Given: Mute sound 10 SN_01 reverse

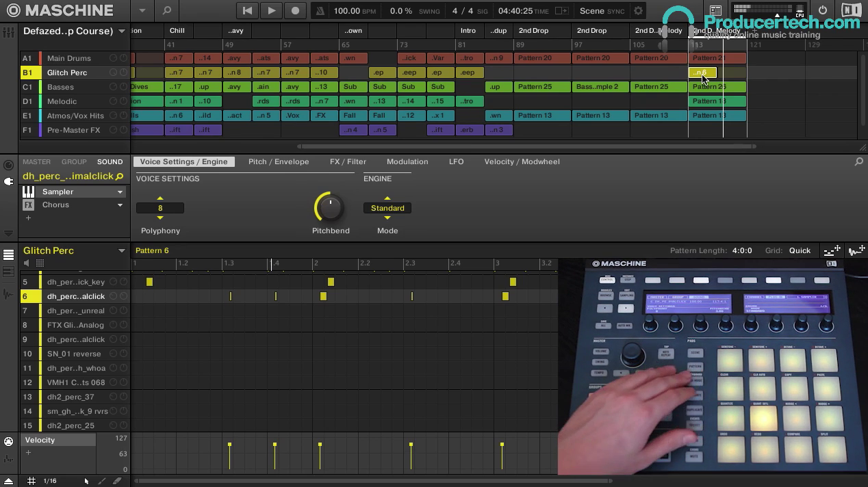Looking at the screenshot, I should [113, 354].
